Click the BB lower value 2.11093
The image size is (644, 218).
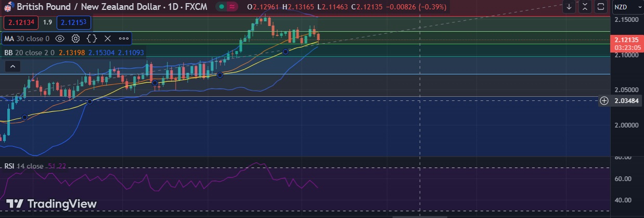click(x=131, y=53)
